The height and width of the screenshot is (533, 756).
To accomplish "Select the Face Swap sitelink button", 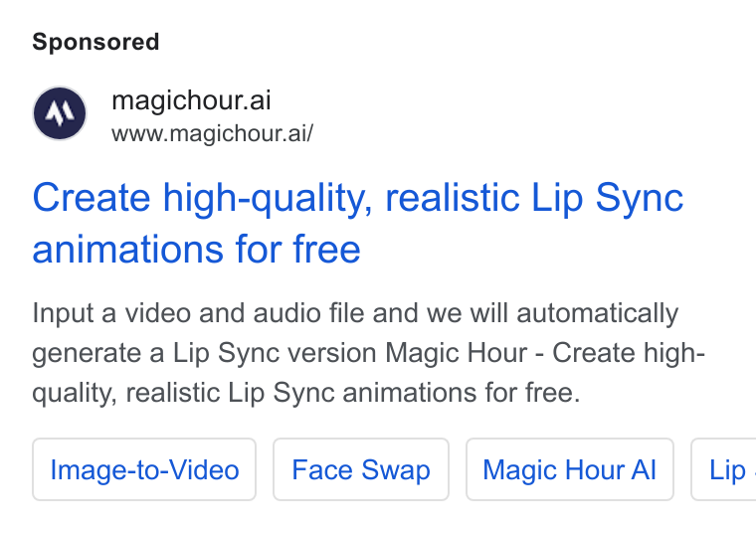I will coord(361,469).
